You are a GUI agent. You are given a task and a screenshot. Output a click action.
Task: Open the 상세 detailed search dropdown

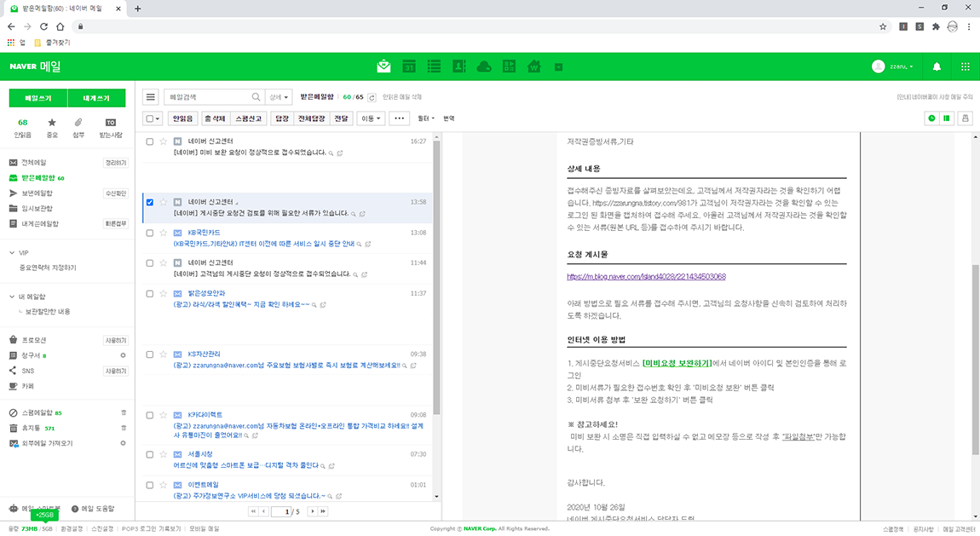(x=279, y=97)
